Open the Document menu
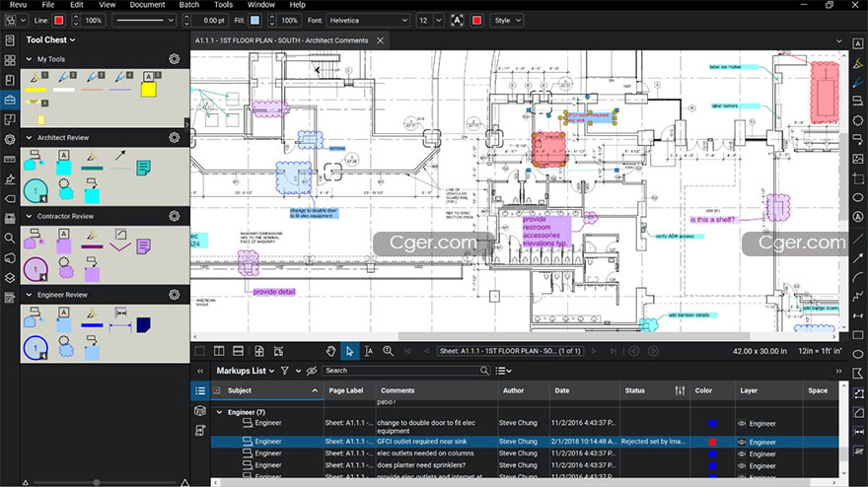This screenshot has width=868, height=487. point(147,4)
